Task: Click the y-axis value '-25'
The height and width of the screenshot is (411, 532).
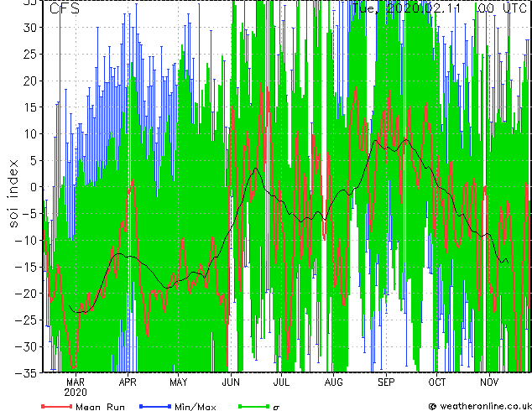Action: (x=26, y=320)
